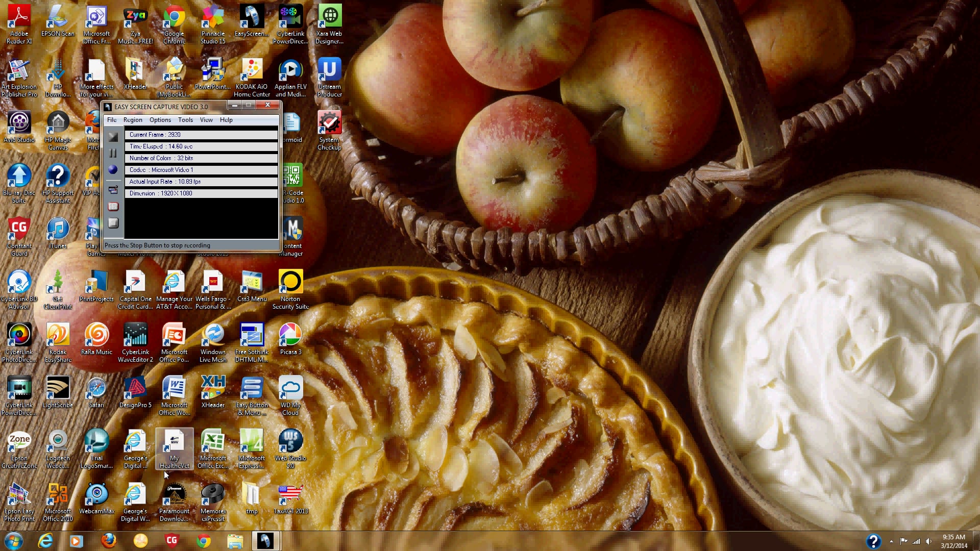Select the Google Chrome desktop icon
The height and width of the screenshot is (551, 980).
[174, 24]
